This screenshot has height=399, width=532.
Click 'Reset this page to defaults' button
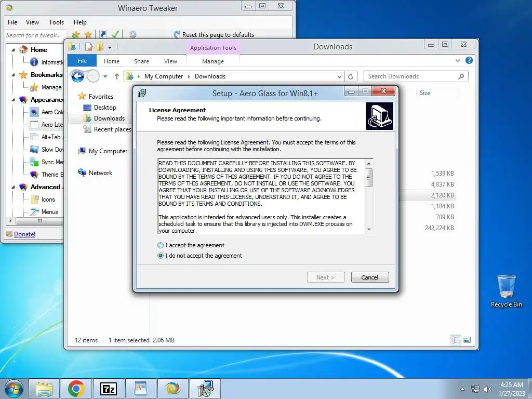pyautogui.click(x=214, y=35)
